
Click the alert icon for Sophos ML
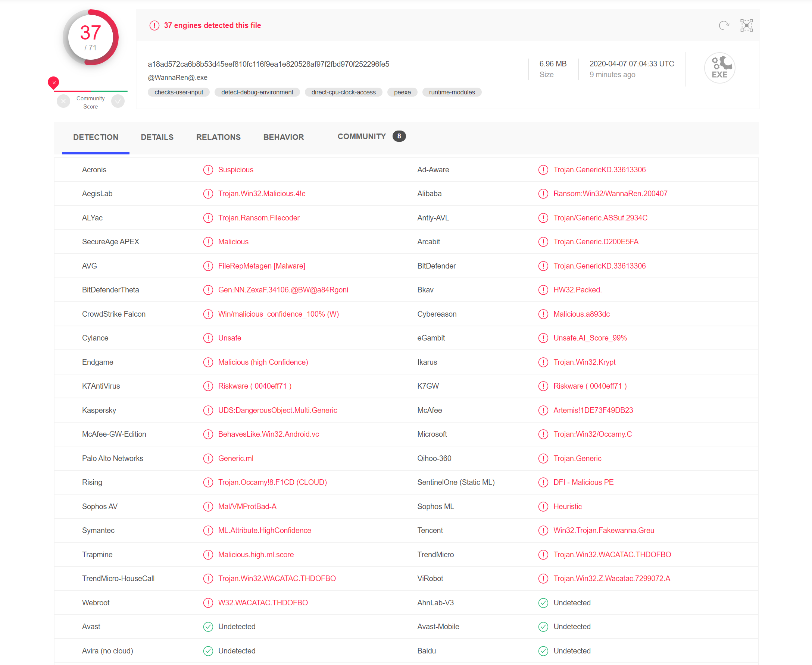click(x=543, y=506)
